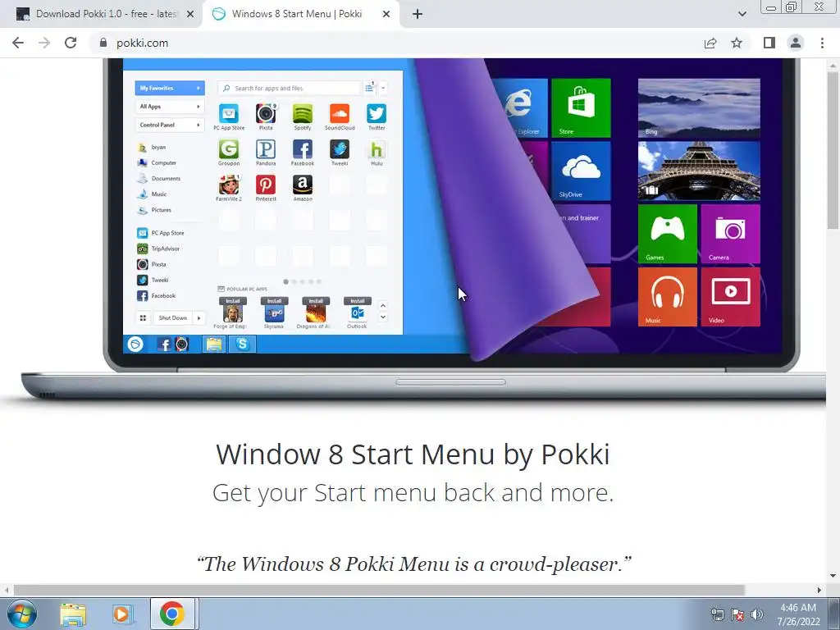
Task: Click the Hulu icon in laptop image
Action: [377, 149]
